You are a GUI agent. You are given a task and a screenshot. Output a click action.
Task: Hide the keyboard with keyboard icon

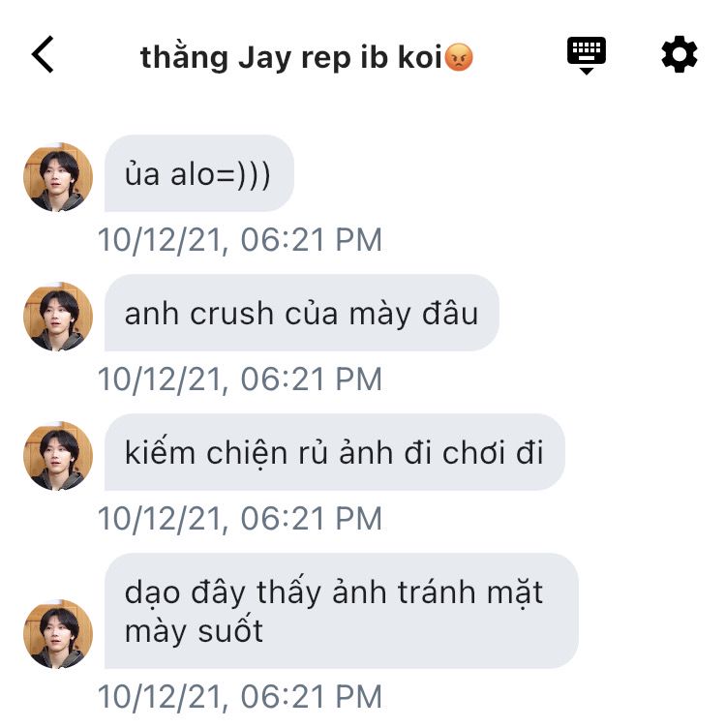(587, 55)
